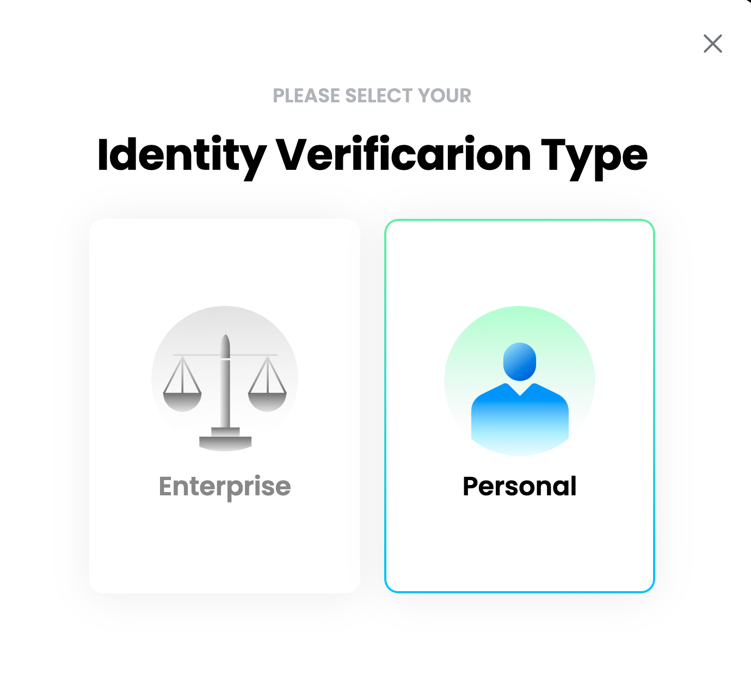The height and width of the screenshot is (700, 751).
Task: Click the 'PLEASE SELECT YOUR' subtitle
Action: click(372, 96)
